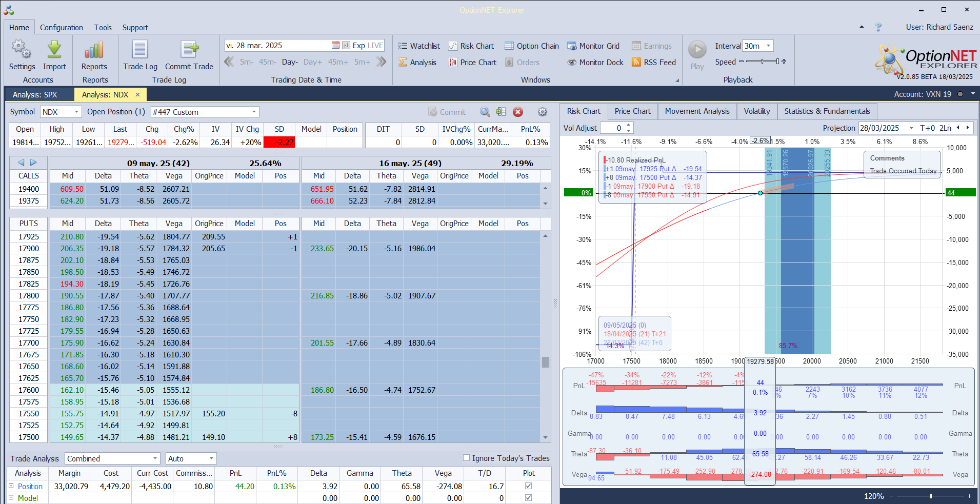The image size is (980, 504).
Task: Step trading time forward with double-right arrows
Action: [x=381, y=62]
